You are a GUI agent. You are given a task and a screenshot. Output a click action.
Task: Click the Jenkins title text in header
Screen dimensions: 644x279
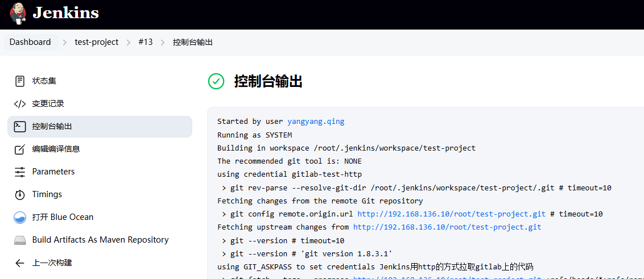point(66,13)
